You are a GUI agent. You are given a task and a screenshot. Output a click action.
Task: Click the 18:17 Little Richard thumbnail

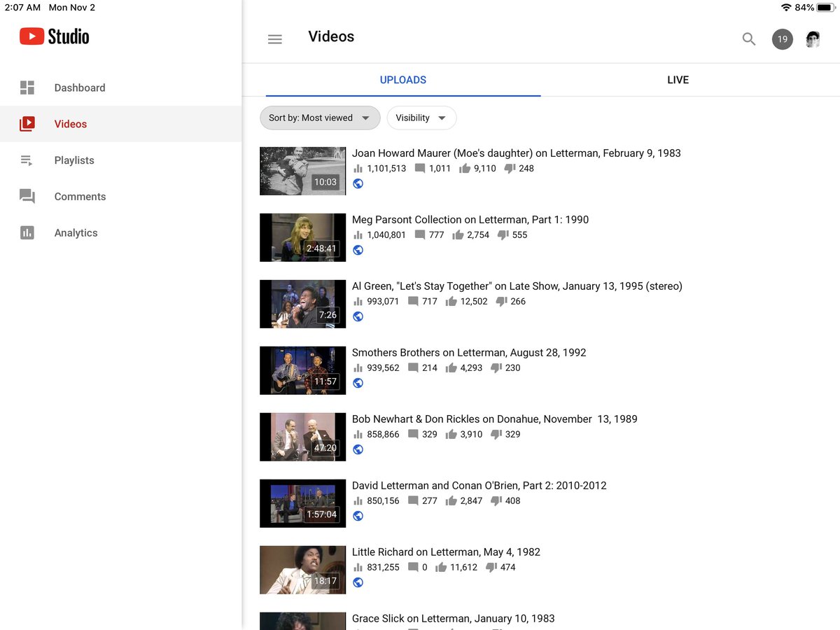(x=302, y=570)
